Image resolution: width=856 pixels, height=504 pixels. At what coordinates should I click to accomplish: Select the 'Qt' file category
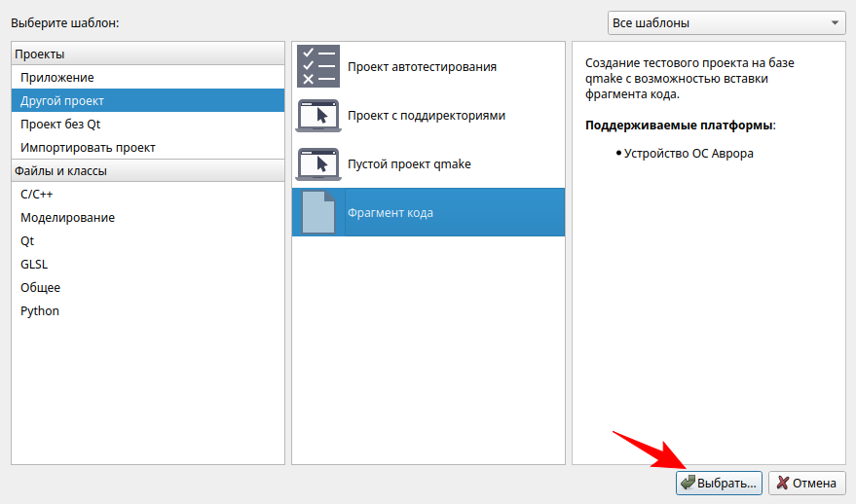(27, 241)
